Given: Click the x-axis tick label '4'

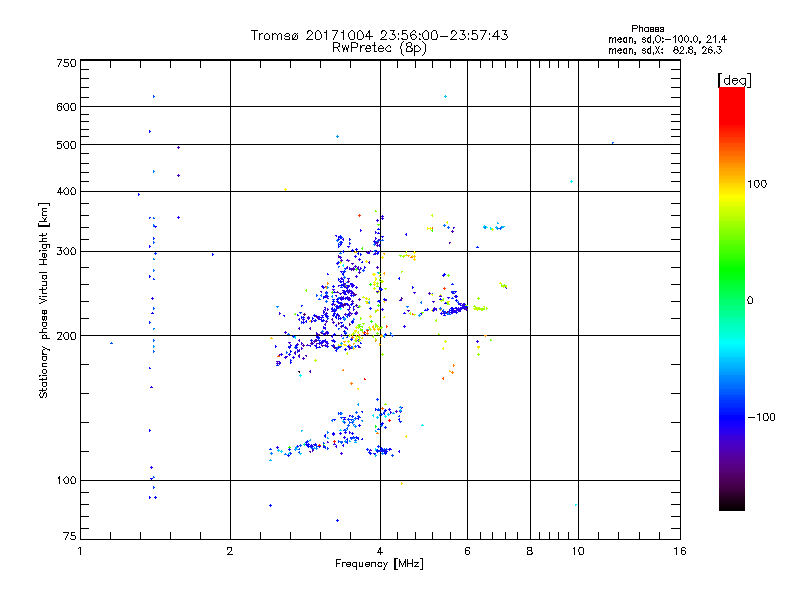Looking at the screenshot, I should click(380, 551).
